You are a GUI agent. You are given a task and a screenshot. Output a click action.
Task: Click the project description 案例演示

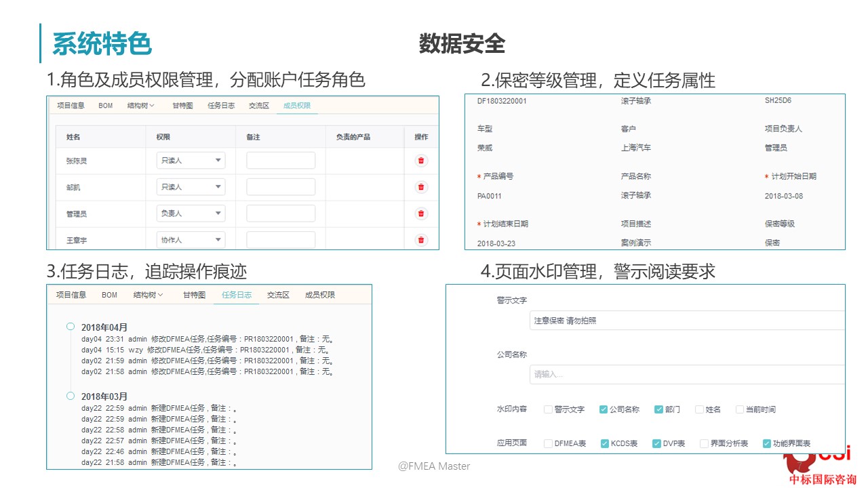coord(636,243)
